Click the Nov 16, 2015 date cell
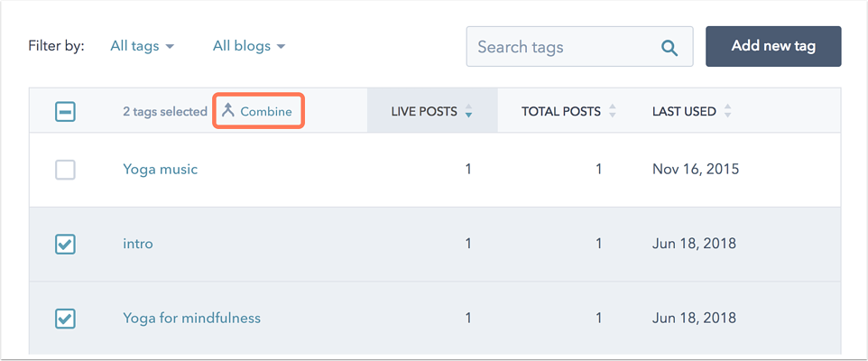Image resolution: width=868 pixels, height=361 pixels. (x=696, y=169)
